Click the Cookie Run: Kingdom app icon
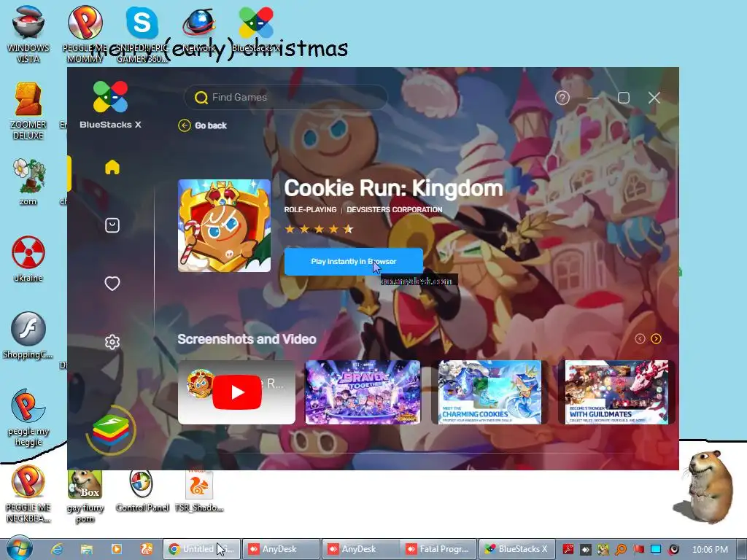The width and height of the screenshot is (747, 560). (x=224, y=225)
